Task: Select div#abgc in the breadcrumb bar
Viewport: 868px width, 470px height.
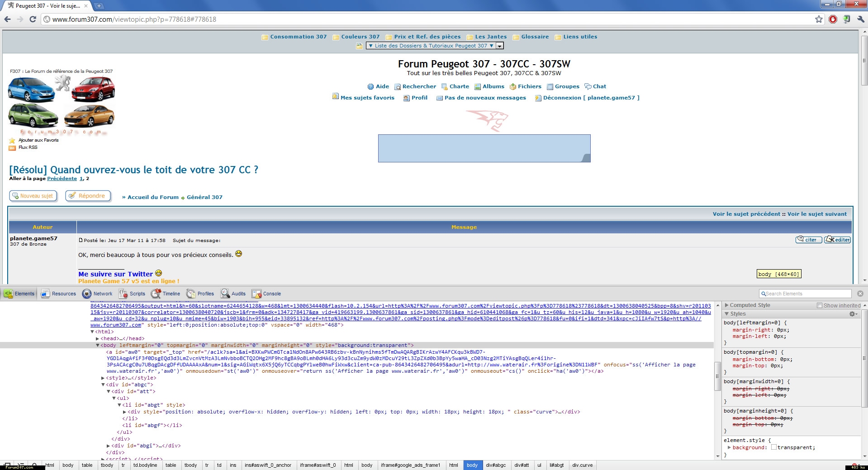Action: (x=496, y=465)
